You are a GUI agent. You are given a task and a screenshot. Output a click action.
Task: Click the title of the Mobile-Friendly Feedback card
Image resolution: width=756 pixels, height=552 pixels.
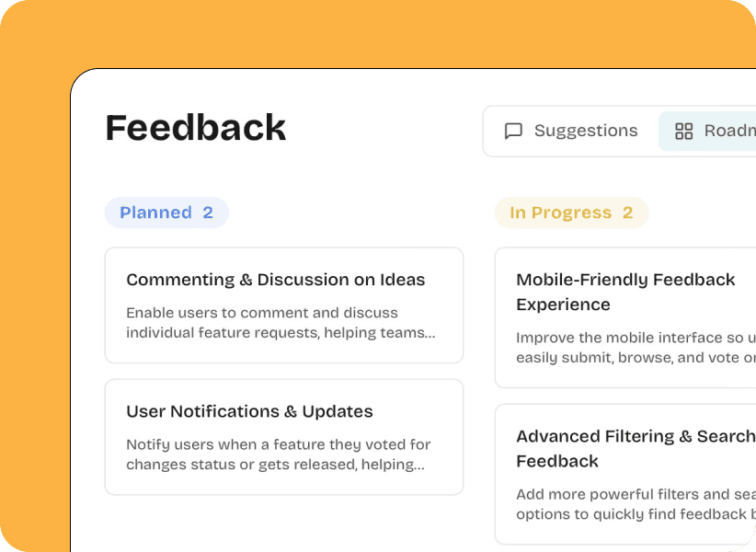625,292
